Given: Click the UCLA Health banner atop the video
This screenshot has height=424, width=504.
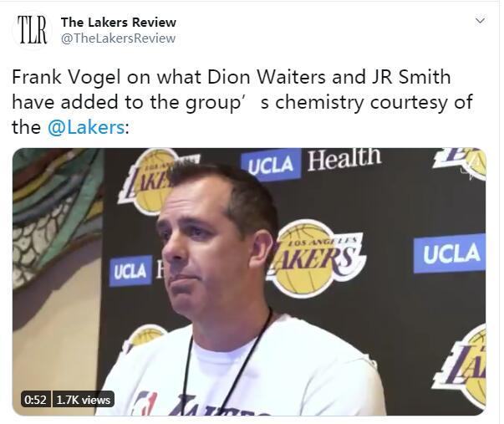Looking at the screenshot, I should pos(311,162).
